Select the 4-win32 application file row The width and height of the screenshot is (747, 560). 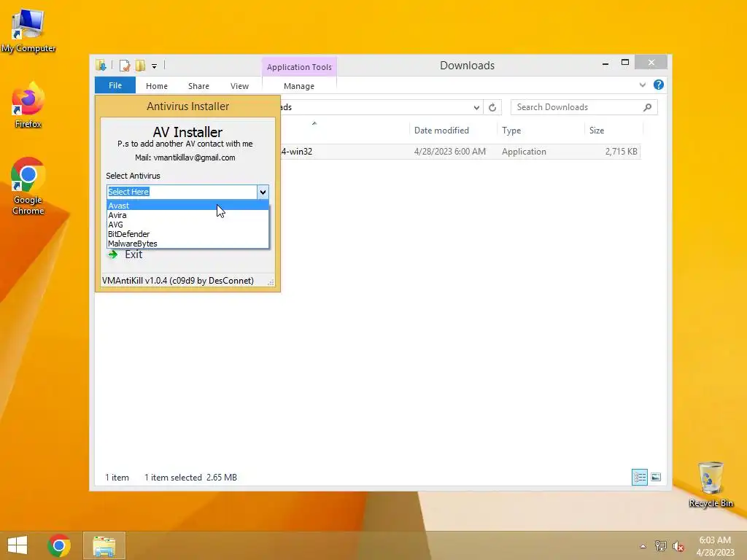click(x=460, y=152)
